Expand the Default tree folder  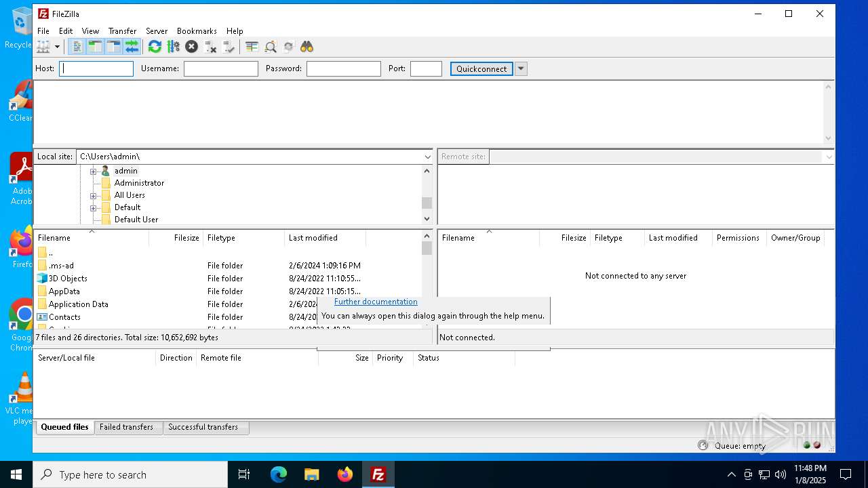click(x=94, y=207)
